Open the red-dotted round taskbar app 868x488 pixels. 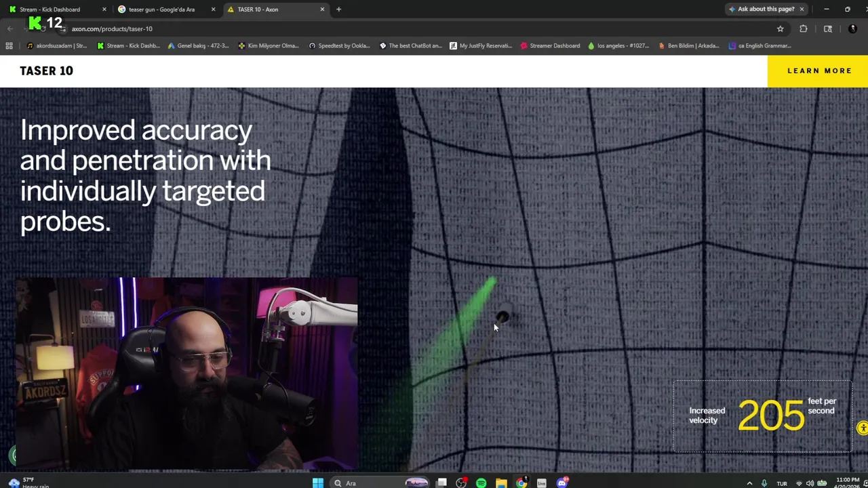point(461,483)
